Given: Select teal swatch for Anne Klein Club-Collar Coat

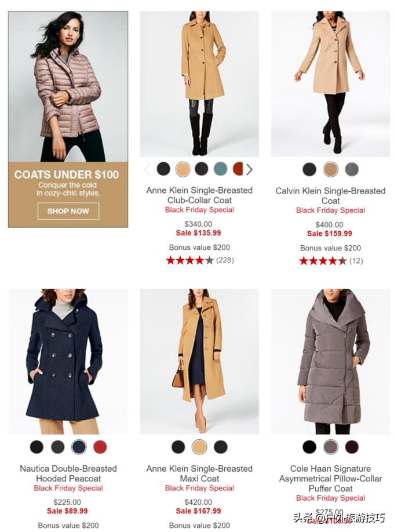Looking at the screenshot, I should 220,169.
